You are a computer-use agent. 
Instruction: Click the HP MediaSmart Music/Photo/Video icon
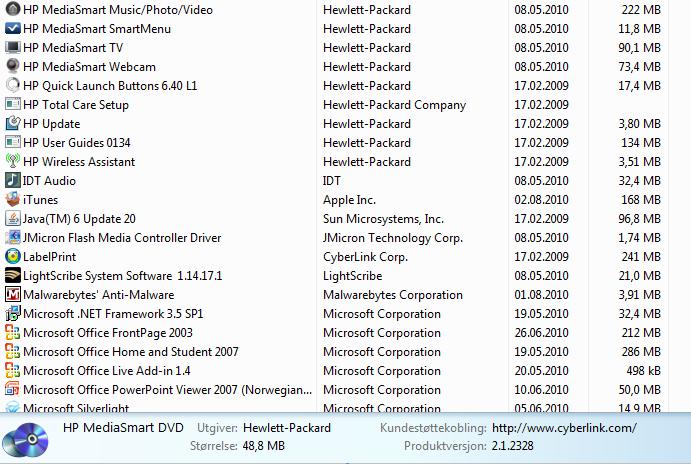[13, 9]
